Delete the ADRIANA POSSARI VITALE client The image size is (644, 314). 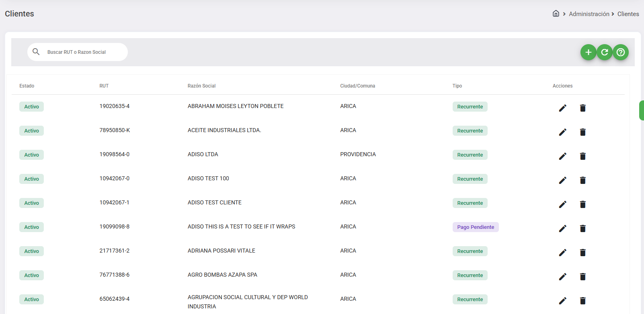[582, 252]
